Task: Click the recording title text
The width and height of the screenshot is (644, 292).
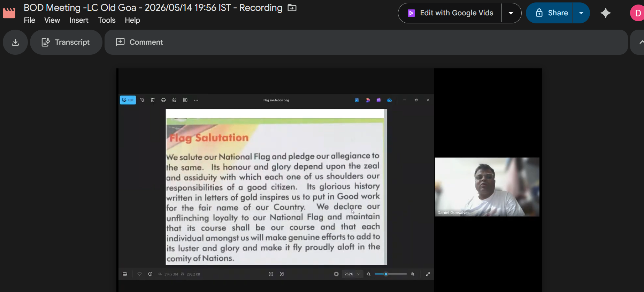Action: (153, 8)
